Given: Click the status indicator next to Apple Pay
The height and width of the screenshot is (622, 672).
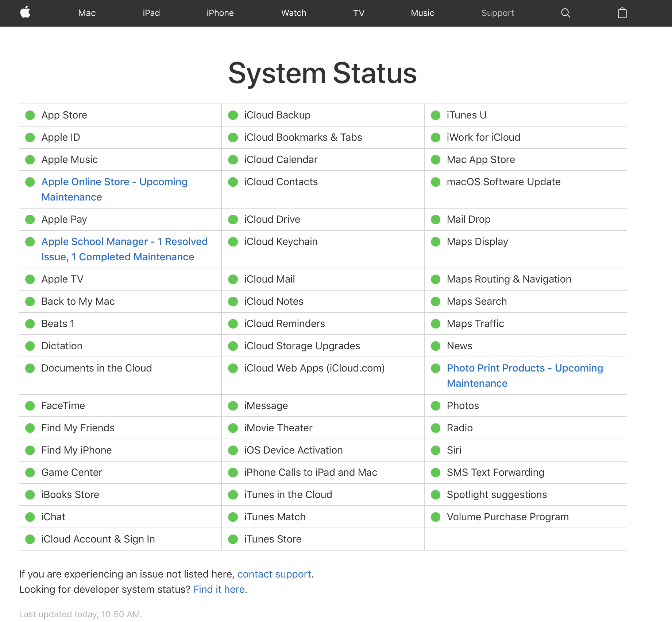Looking at the screenshot, I should (30, 219).
